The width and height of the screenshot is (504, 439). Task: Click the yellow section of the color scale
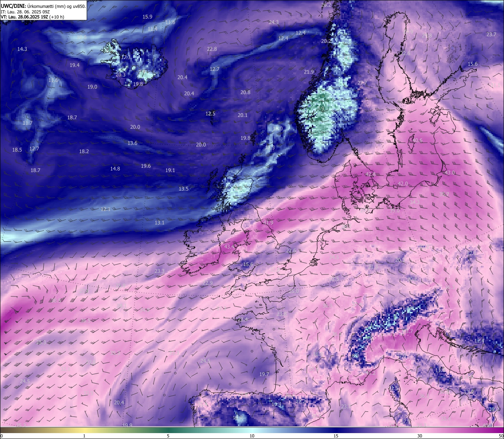[84, 430]
